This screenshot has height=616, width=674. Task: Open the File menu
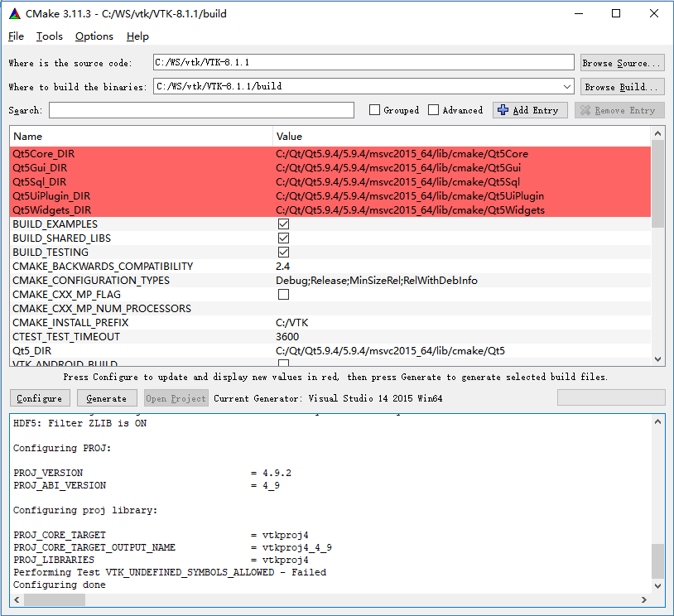(16, 36)
